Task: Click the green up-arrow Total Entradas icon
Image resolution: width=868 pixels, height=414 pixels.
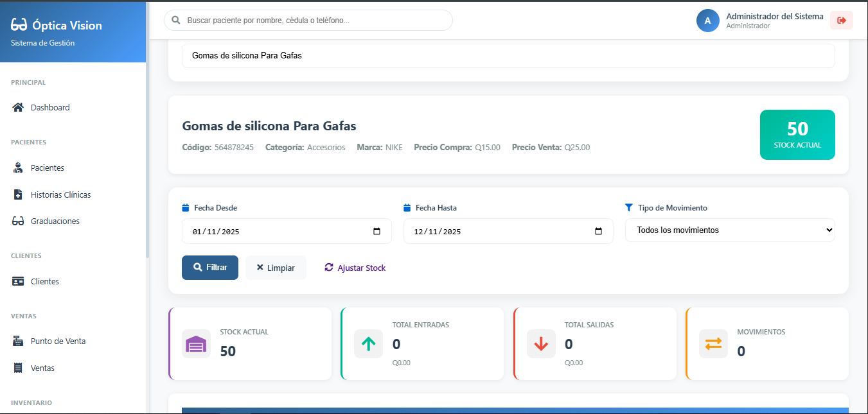Action: click(x=368, y=344)
